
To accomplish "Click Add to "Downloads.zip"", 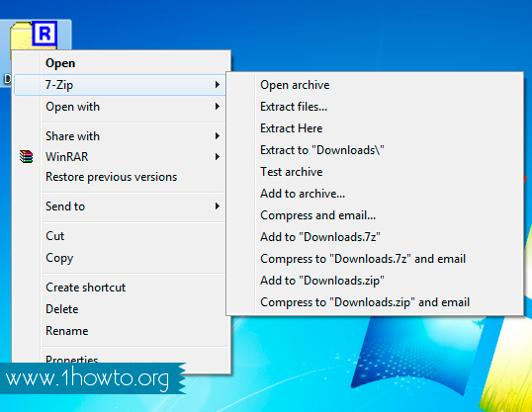I will click(375, 281).
